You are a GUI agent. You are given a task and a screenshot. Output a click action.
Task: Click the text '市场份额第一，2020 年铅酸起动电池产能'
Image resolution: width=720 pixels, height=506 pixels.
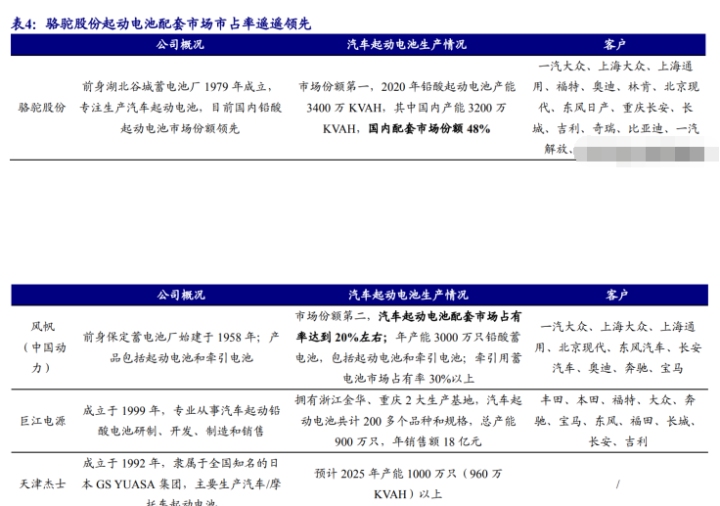(407, 86)
